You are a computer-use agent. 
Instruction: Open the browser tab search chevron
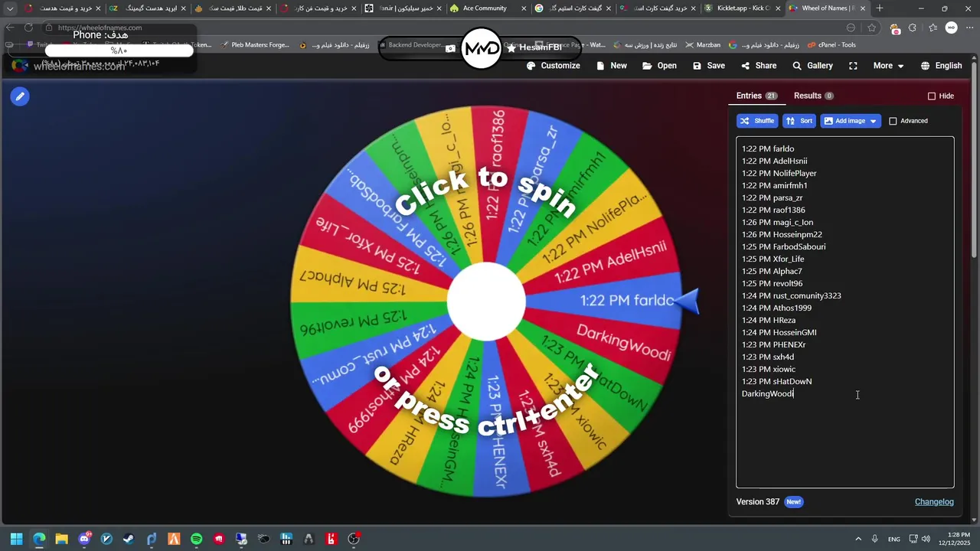tap(10, 8)
